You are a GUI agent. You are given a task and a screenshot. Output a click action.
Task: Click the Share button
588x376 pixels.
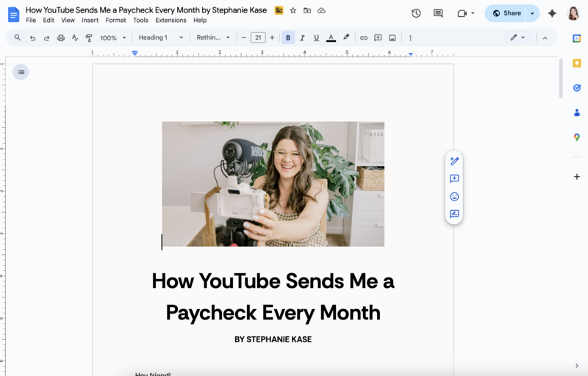(506, 13)
